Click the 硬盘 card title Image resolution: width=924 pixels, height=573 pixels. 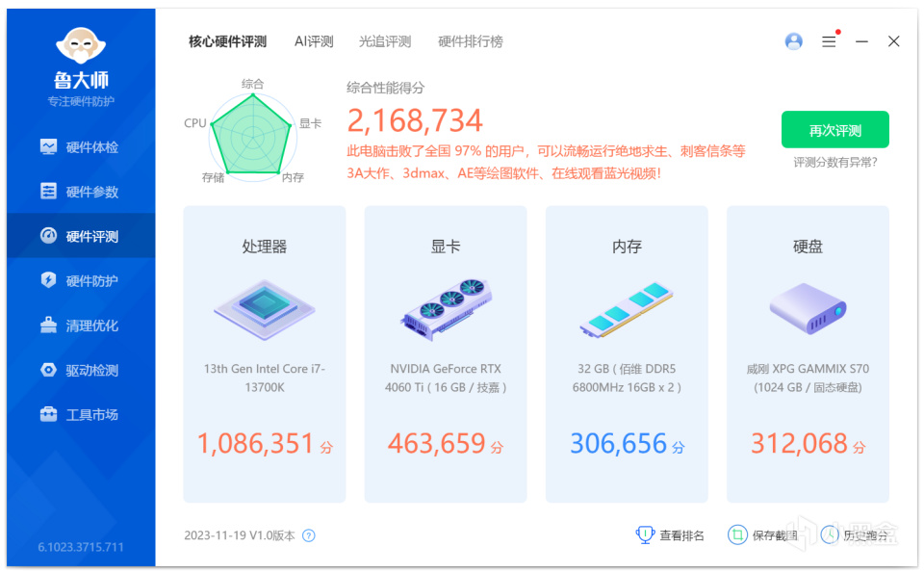[808, 247]
